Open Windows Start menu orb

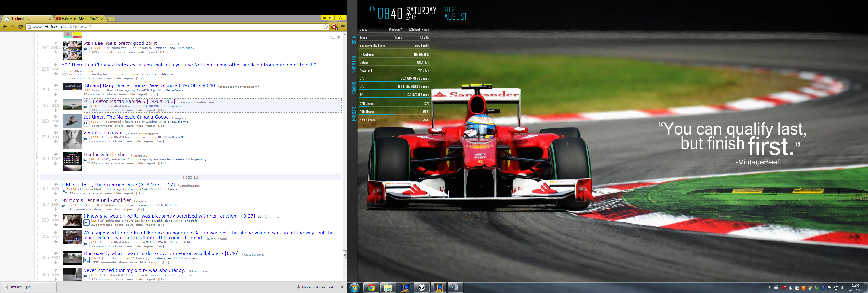pyautogui.click(x=355, y=288)
